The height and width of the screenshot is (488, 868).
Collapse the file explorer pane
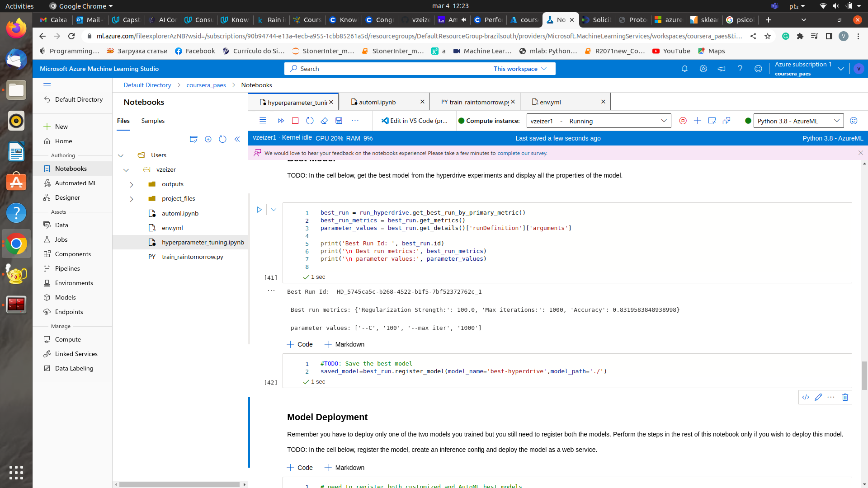pos(237,139)
